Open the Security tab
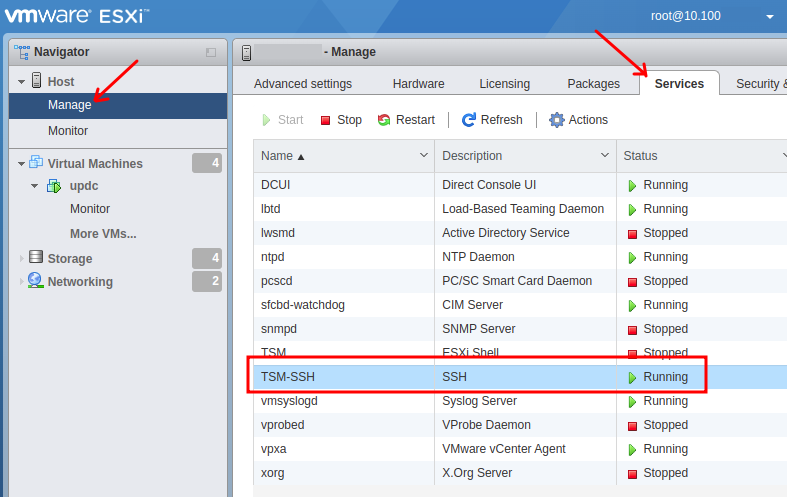Screen dimensions: 787x497 (761, 84)
